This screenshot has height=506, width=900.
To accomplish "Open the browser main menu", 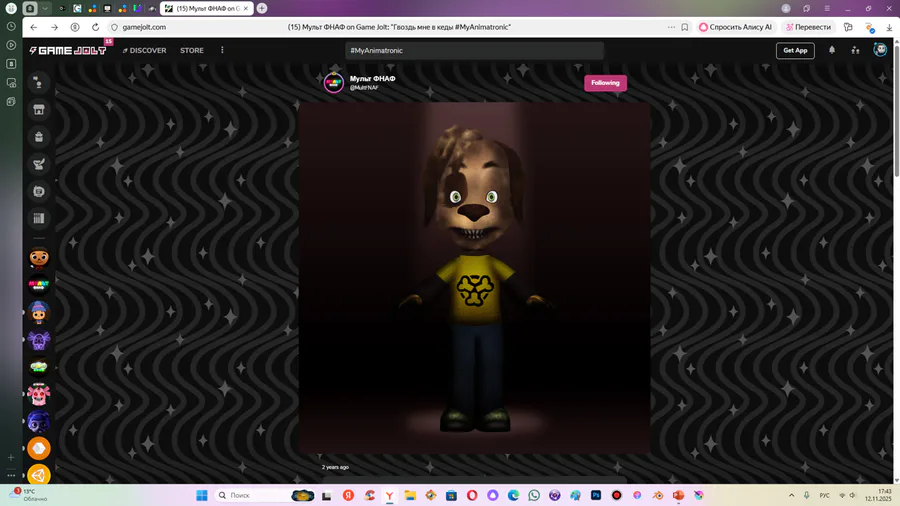I will 827,8.
